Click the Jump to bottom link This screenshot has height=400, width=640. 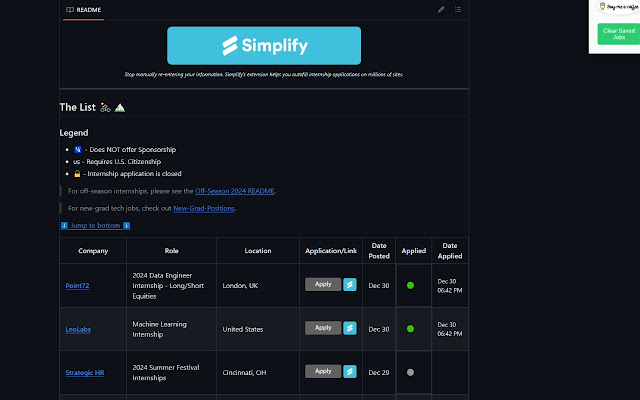point(95,225)
